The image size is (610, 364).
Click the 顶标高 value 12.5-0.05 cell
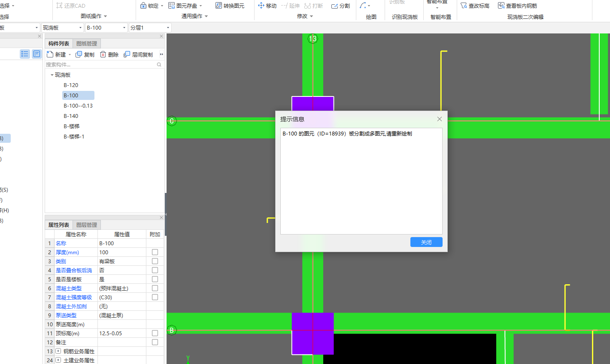coord(122,333)
